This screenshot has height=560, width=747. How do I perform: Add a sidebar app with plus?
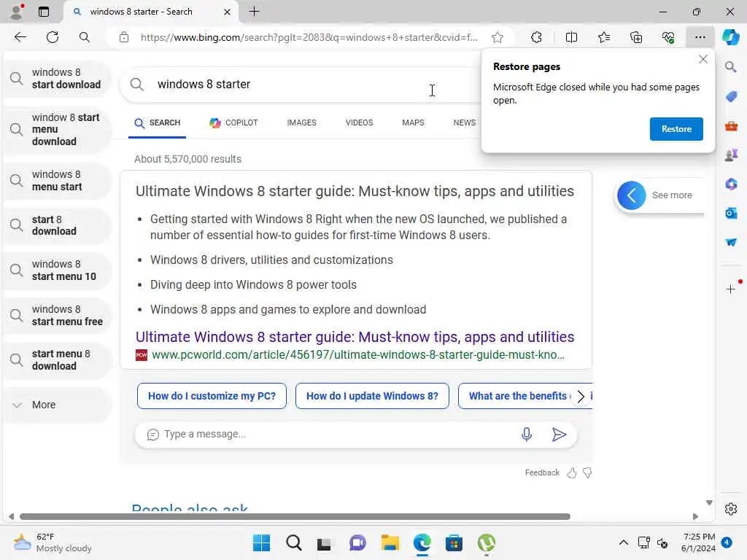(x=731, y=289)
